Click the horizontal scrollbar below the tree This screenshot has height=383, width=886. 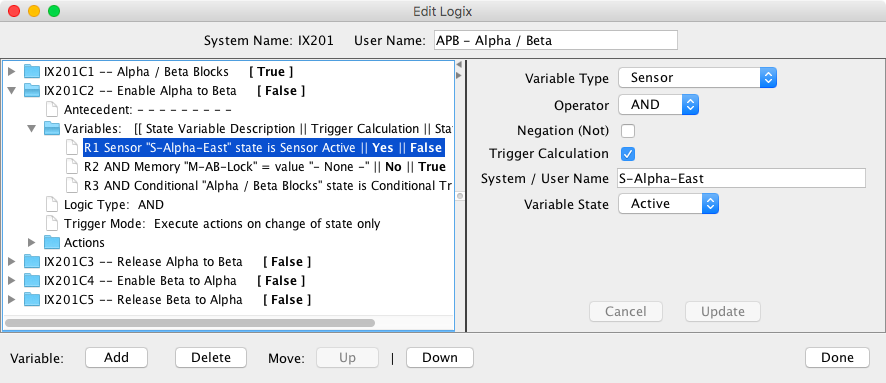click(190, 323)
